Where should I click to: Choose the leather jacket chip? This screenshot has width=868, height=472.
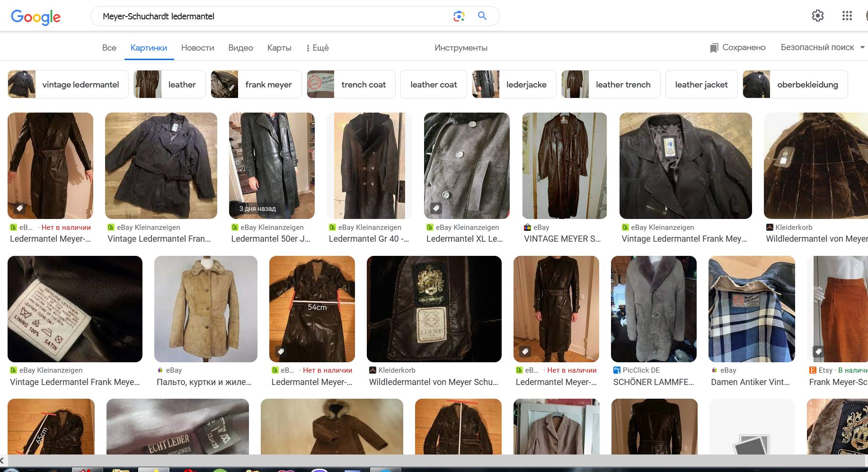(701, 84)
